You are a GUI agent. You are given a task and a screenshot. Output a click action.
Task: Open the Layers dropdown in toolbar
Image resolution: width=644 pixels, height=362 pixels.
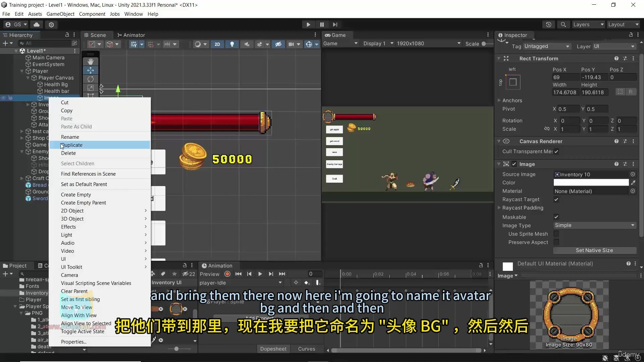tap(588, 24)
